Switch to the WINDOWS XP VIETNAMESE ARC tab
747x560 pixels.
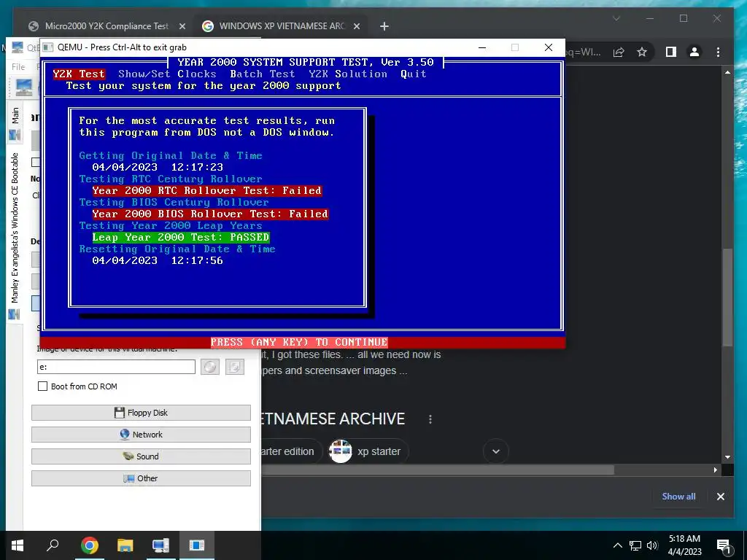click(x=281, y=26)
